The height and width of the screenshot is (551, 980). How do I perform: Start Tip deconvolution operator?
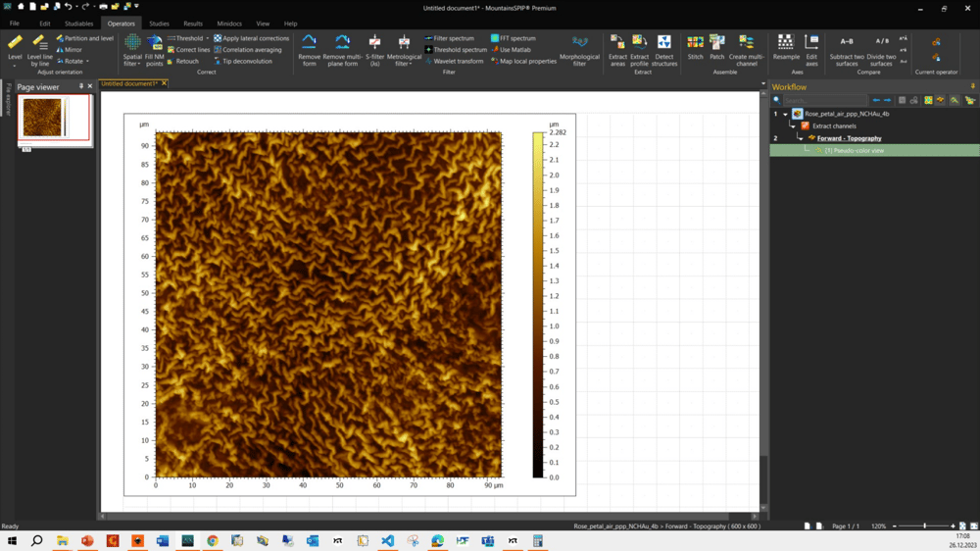click(x=242, y=62)
